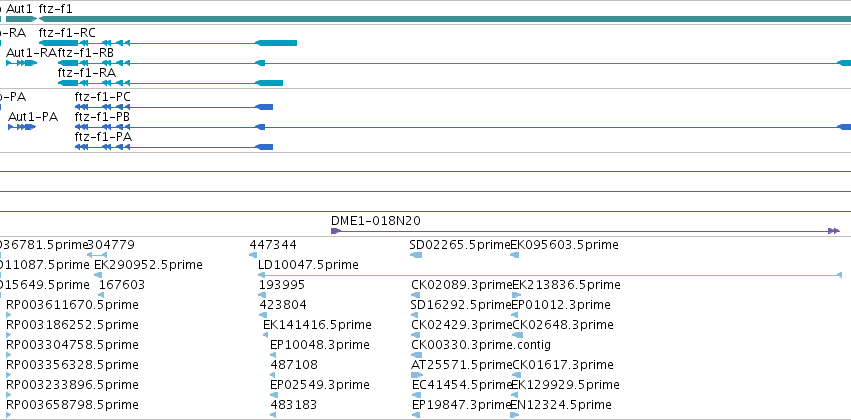Click the Aut1-PA CDS glyph

(x=22, y=127)
